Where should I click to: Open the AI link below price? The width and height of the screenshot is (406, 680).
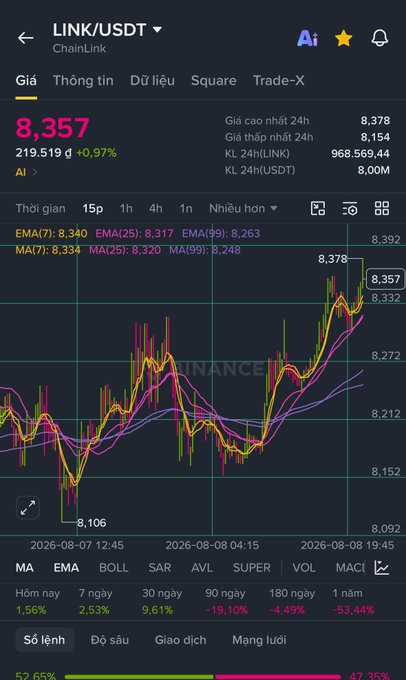tap(26, 172)
